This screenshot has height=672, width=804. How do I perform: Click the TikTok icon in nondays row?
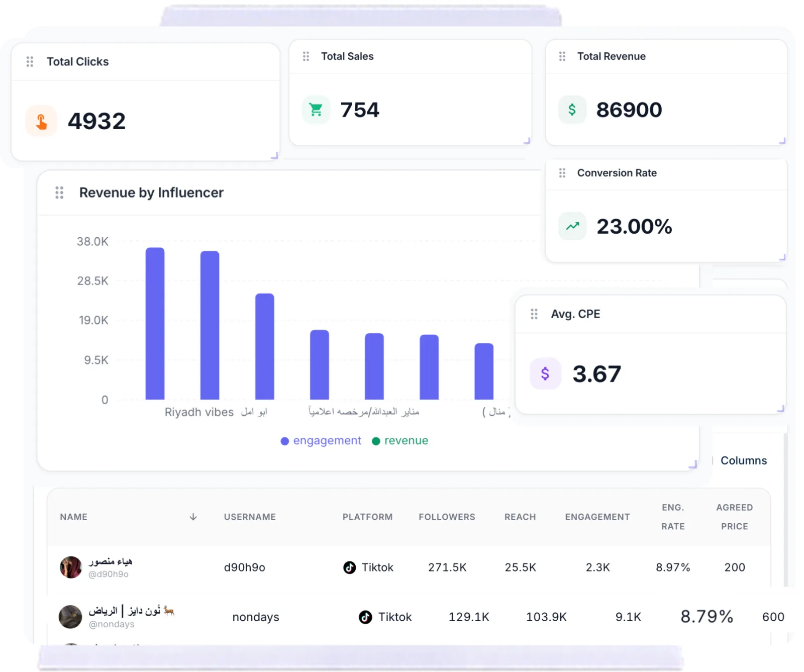[x=365, y=617]
